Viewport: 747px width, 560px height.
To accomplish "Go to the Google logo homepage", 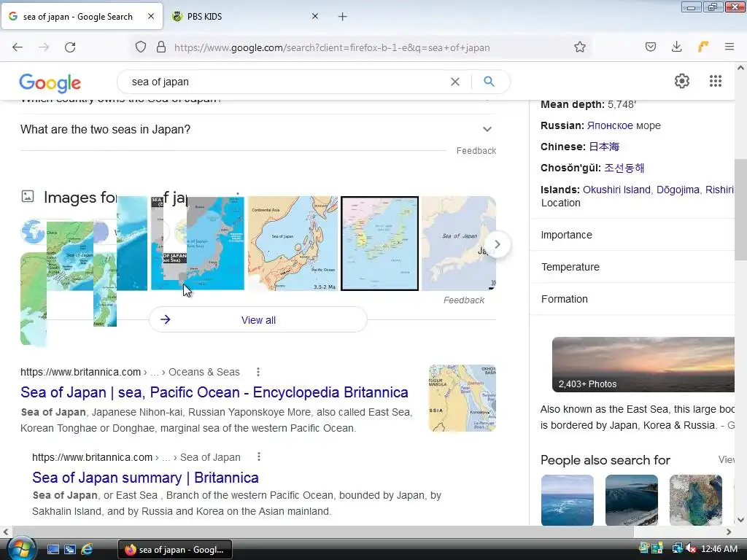I will pyautogui.click(x=50, y=83).
